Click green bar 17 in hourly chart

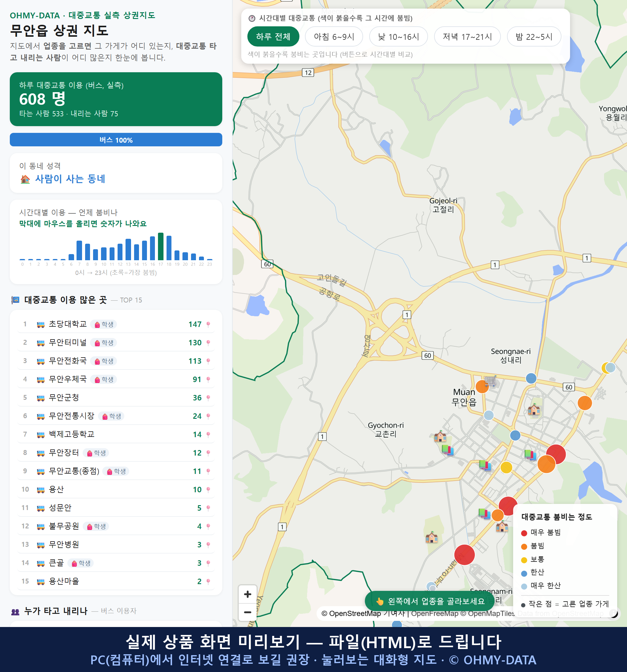click(161, 246)
